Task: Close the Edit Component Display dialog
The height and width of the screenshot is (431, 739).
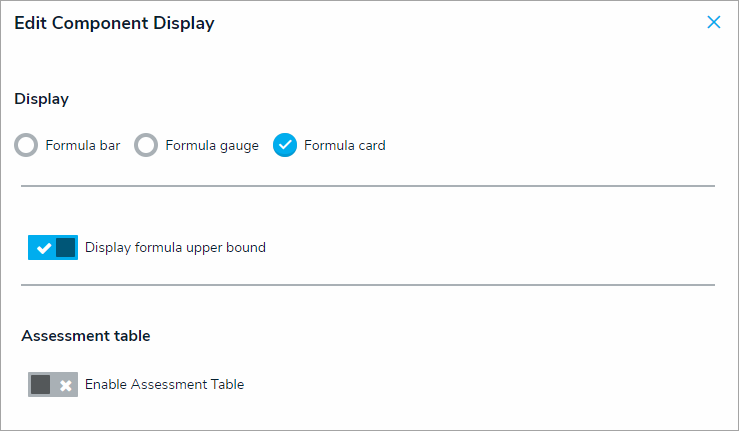Action: click(x=713, y=22)
